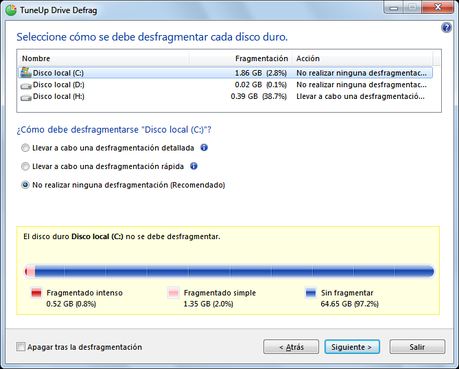This screenshot has width=459, height=369.
Task: Click the Windows drive icon for Disco local (C:)
Action: (x=26, y=72)
